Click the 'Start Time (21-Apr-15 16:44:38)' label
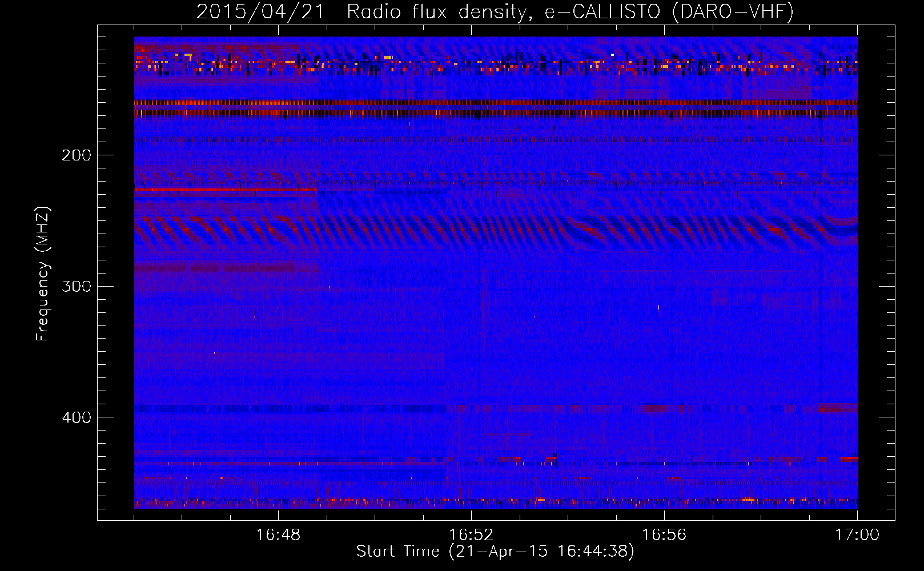924x571 pixels. (x=495, y=552)
